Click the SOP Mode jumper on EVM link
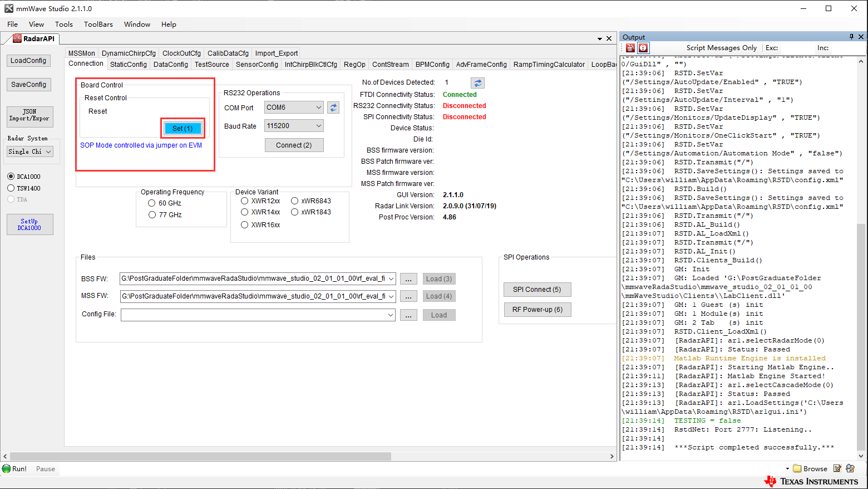Viewport: 868px width, 489px height. click(x=141, y=145)
